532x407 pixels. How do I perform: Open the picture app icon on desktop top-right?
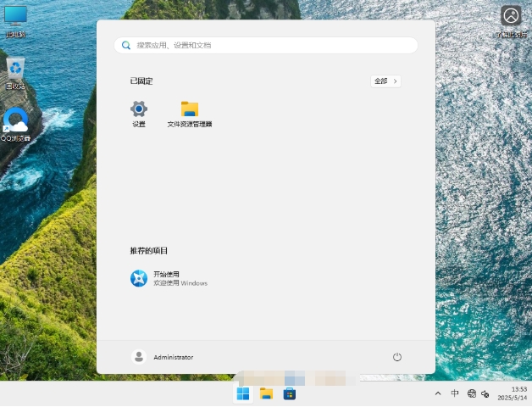click(510, 16)
